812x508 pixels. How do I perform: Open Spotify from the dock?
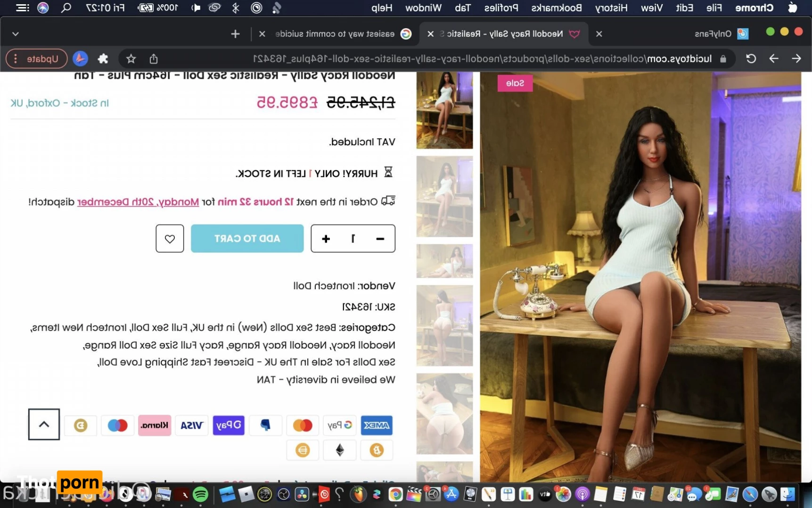201,494
